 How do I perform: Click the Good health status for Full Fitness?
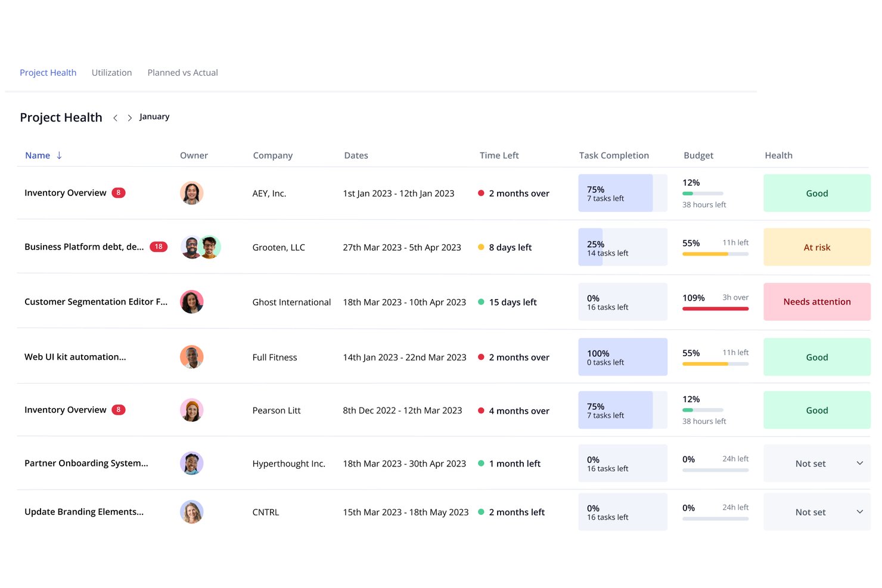point(817,357)
